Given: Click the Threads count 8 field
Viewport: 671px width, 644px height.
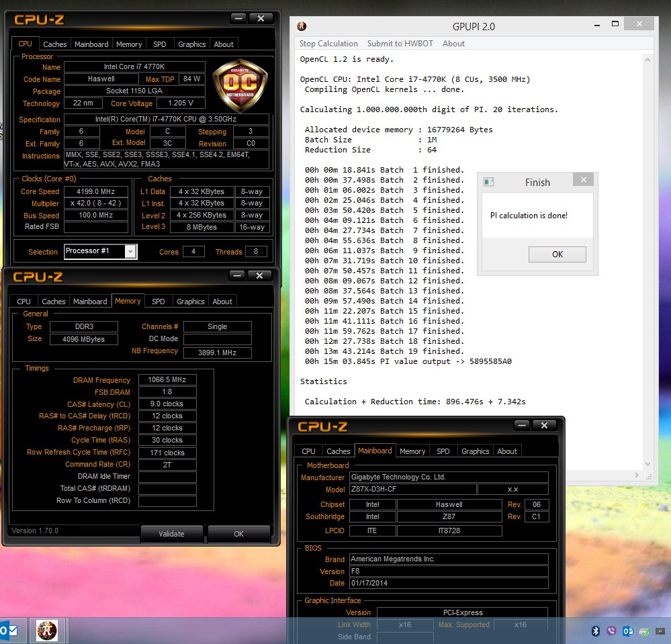Looking at the screenshot, I should tap(256, 252).
